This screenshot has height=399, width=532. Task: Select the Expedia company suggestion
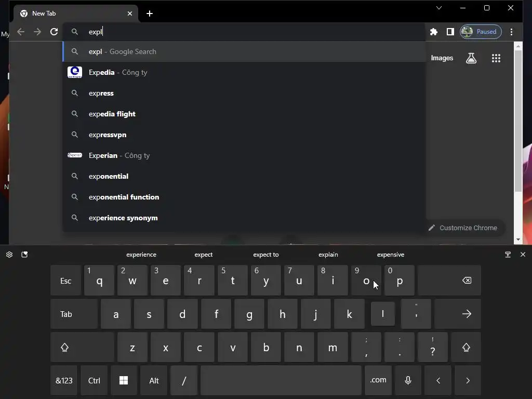click(244, 72)
